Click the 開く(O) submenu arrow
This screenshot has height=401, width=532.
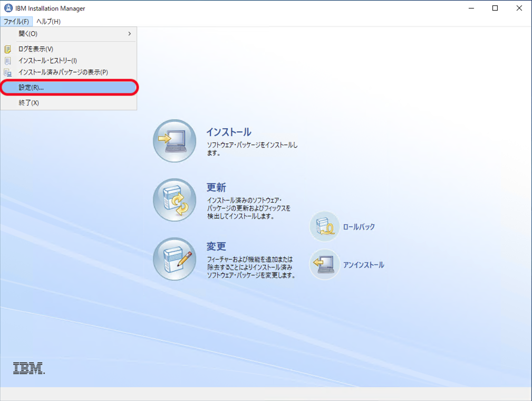click(x=130, y=34)
